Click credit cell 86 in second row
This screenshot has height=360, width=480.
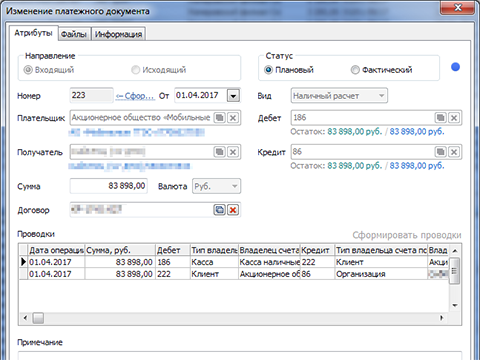tap(317, 274)
